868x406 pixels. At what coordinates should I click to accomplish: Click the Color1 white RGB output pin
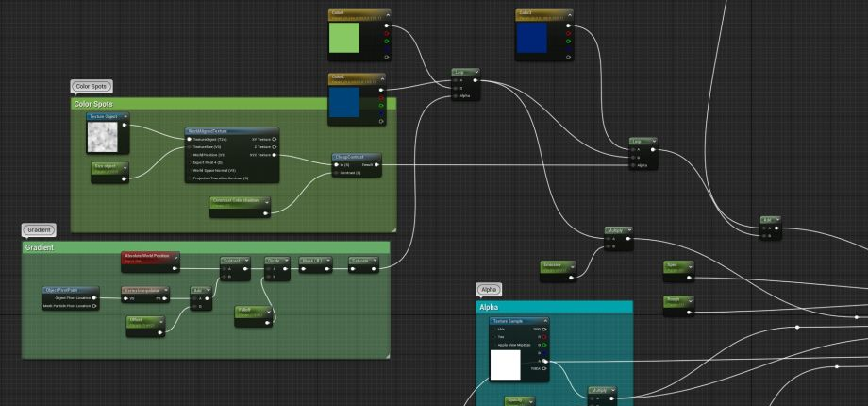(387, 25)
